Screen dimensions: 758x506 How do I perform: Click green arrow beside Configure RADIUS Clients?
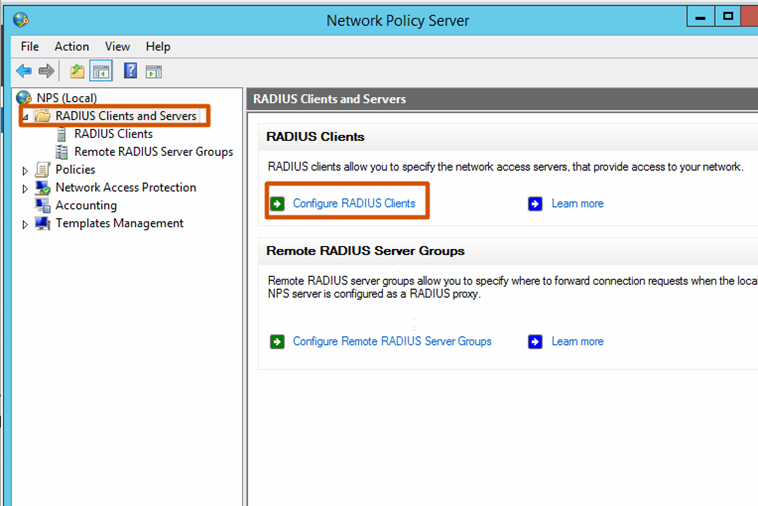point(277,204)
